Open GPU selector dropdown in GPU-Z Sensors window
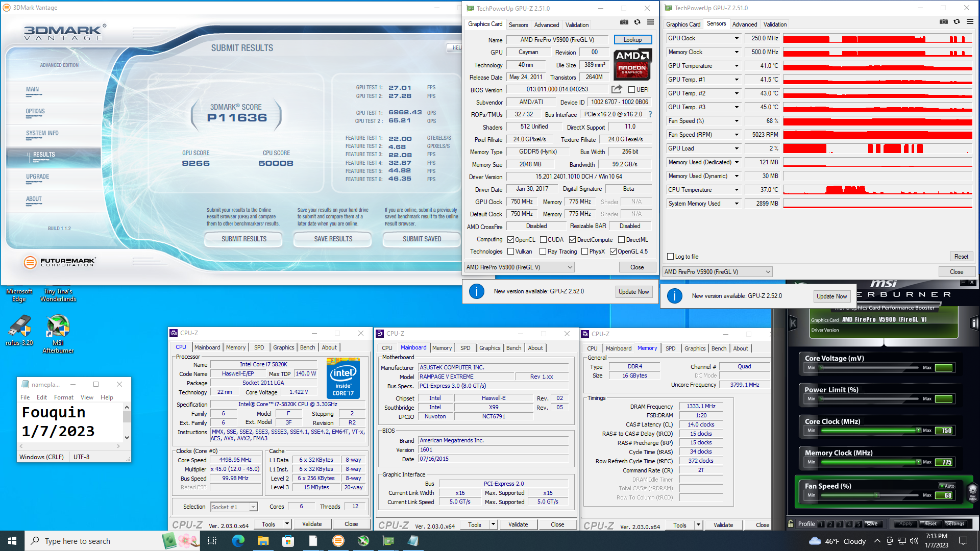Screen dimensions: 980x551 tap(717, 272)
